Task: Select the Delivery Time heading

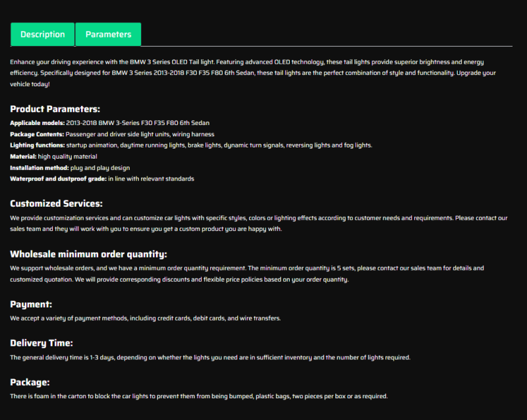Action: coord(42,343)
